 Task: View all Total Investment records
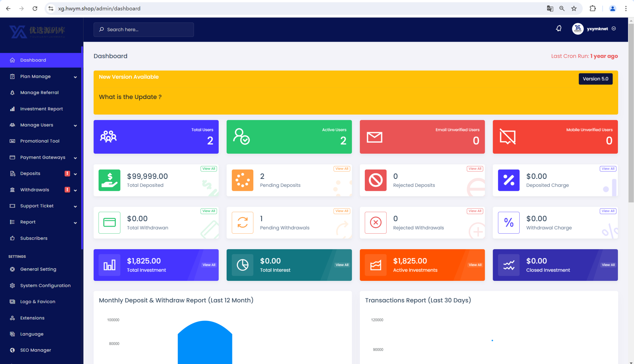[x=209, y=265]
